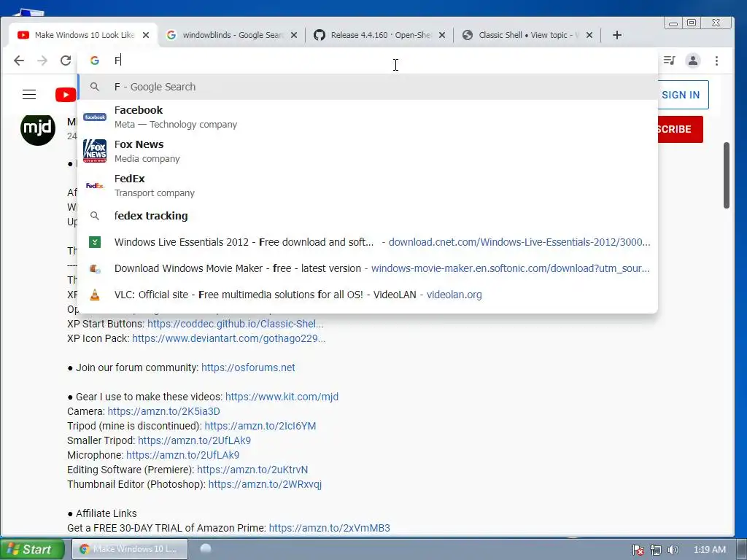Click the Chrome taskbar button

(x=131, y=549)
